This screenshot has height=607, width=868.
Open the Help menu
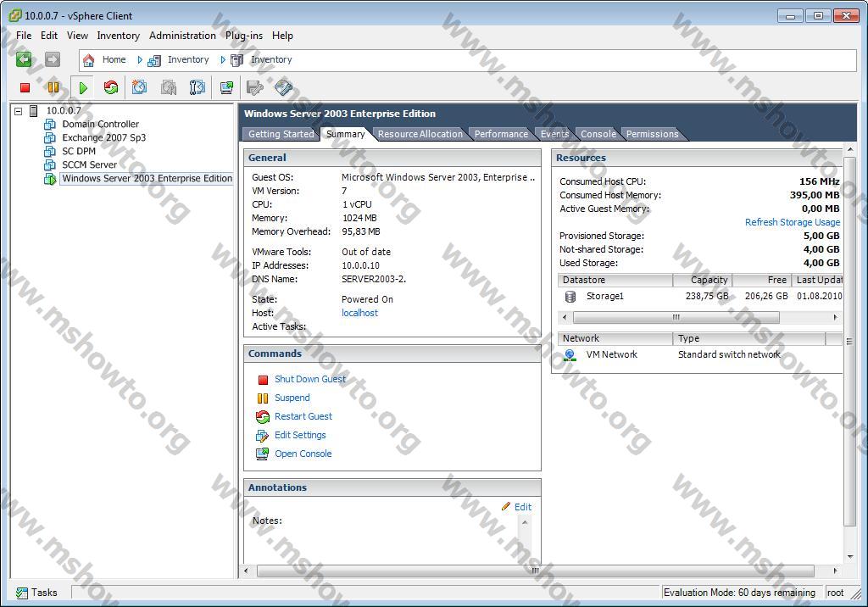tap(282, 36)
